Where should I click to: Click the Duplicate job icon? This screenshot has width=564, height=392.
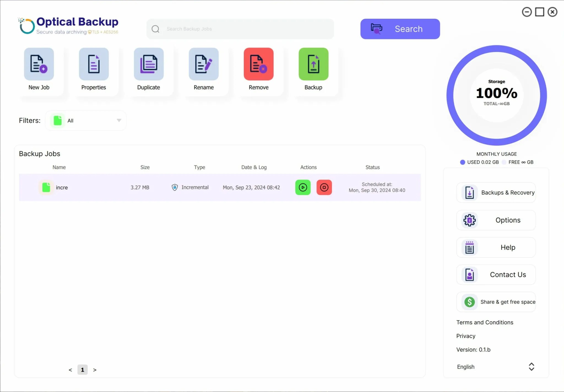point(149,64)
